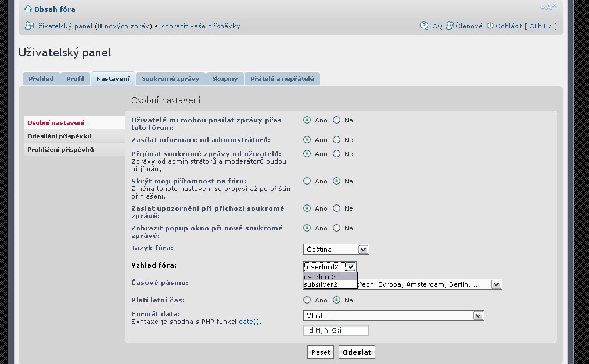Click the Odhlásit power icon

[x=490, y=26]
